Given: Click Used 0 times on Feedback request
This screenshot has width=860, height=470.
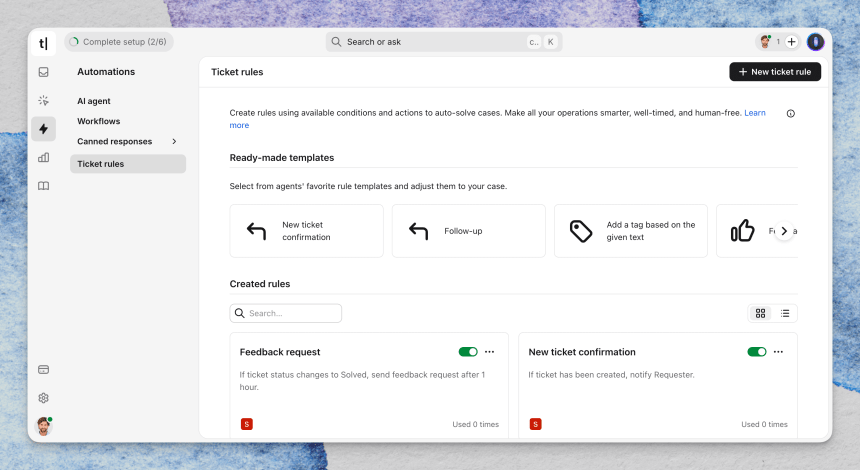Looking at the screenshot, I should tap(476, 424).
